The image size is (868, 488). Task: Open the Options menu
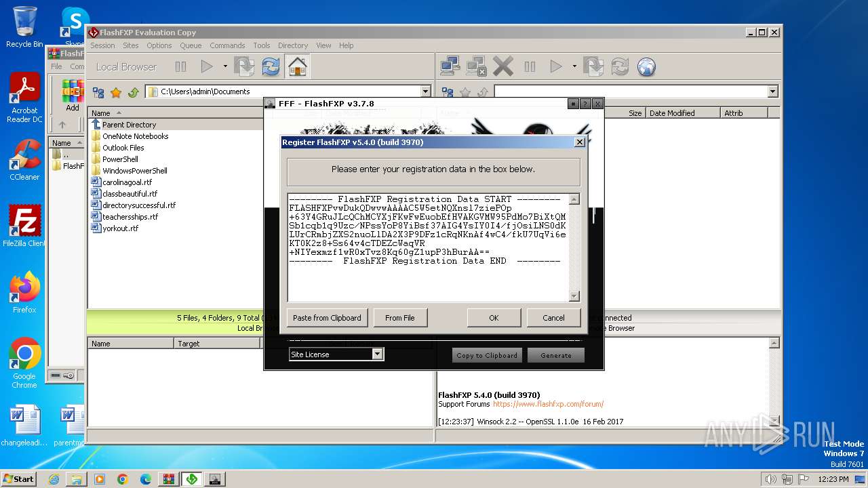tap(159, 45)
